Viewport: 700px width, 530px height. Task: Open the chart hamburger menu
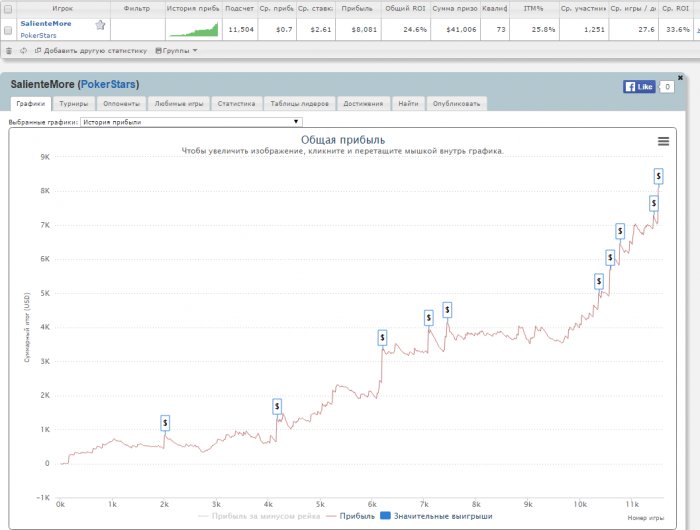663,141
